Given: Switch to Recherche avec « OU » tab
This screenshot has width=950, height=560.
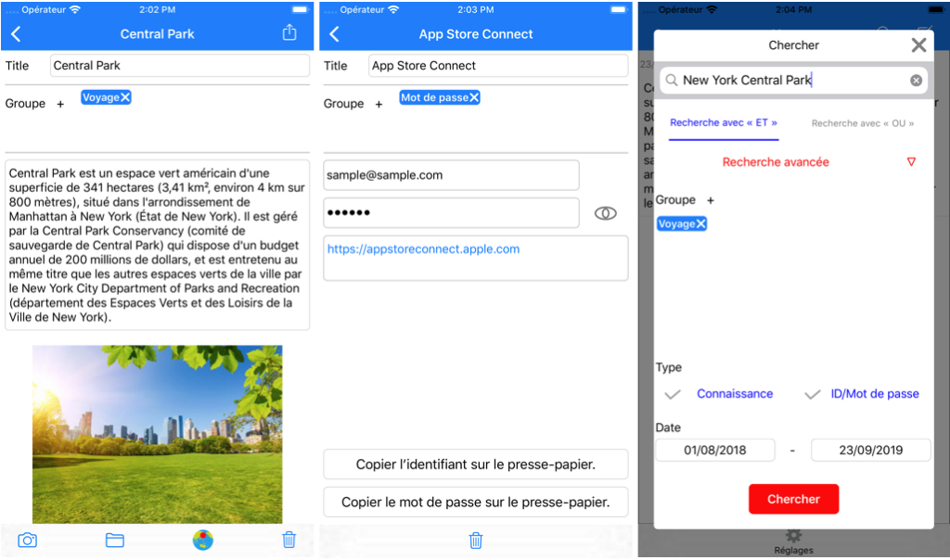Looking at the screenshot, I should [x=862, y=123].
